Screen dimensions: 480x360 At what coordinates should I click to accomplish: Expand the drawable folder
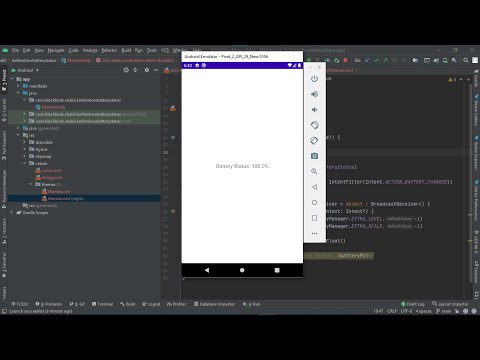pos(24,142)
